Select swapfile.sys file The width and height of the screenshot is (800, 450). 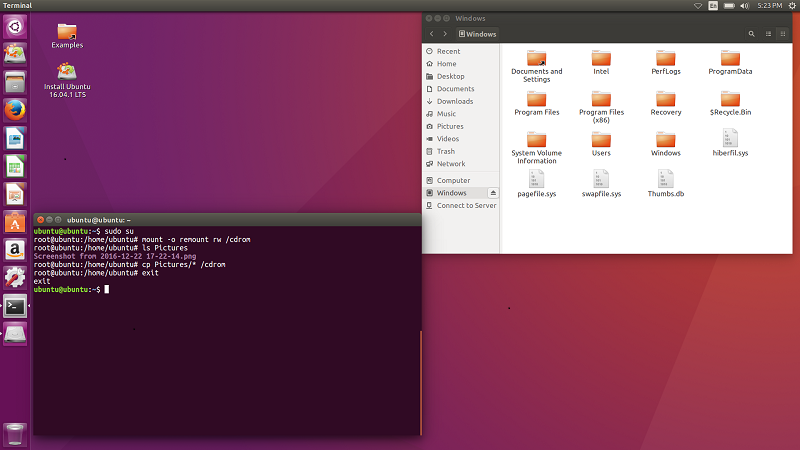pyautogui.click(x=601, y=184)
